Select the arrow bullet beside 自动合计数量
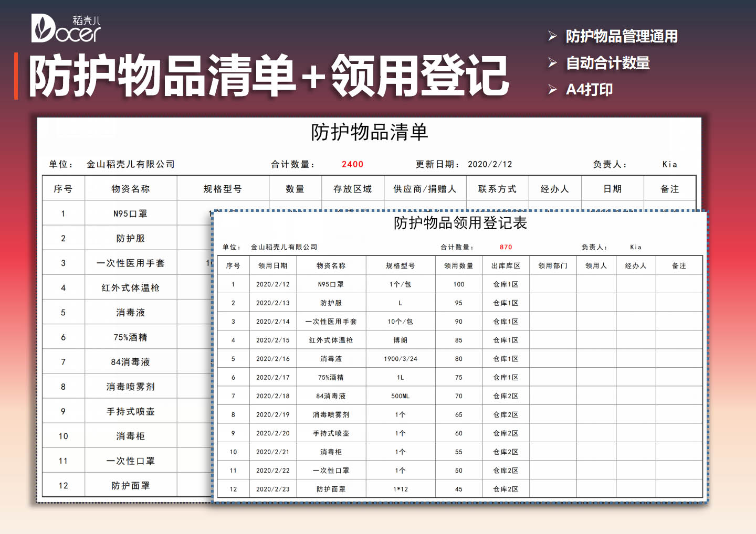The height and width of the screenshot is (534, 756). pos(552,63)
